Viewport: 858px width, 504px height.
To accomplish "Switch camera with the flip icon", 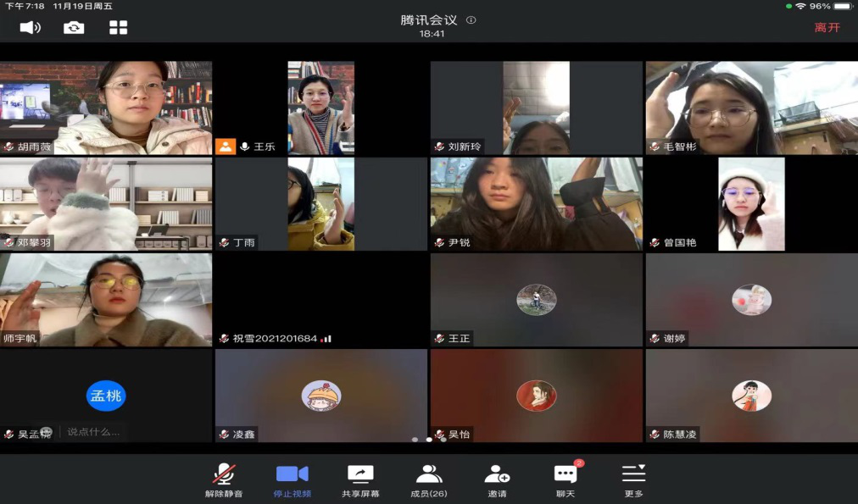I will click(74, 27).
